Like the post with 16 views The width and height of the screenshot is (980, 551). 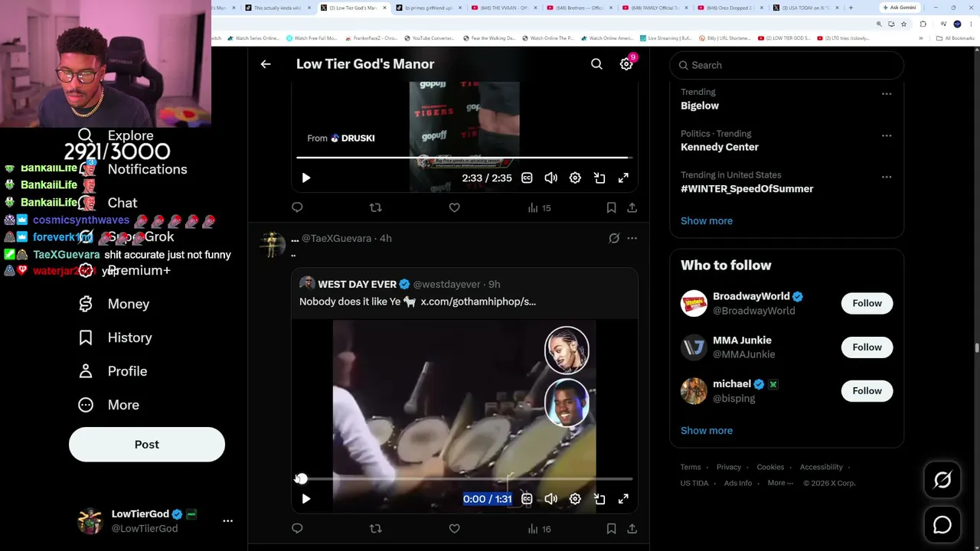(x=454, y=528)
